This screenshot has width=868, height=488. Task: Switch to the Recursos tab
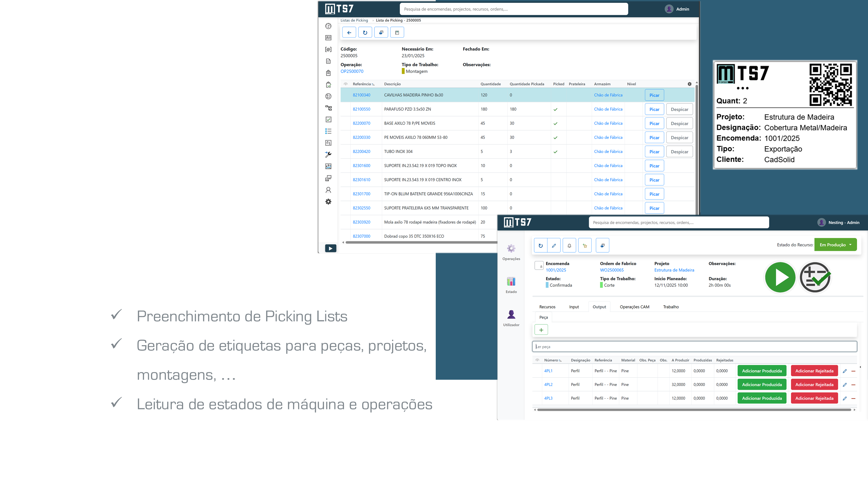(547, 307)
